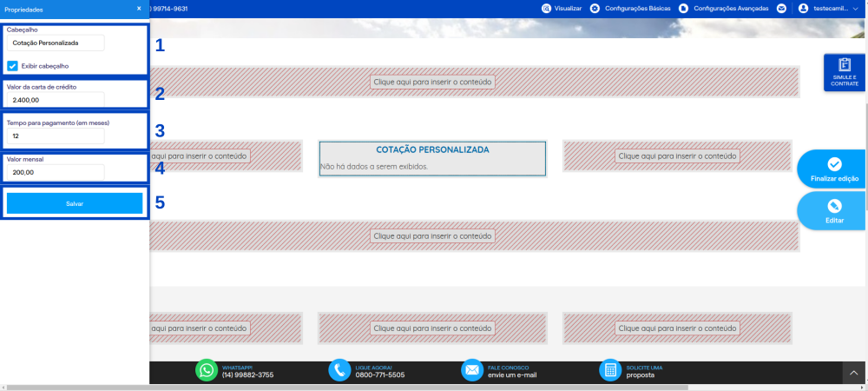Screen dimensions: 868x391
Task: Click the Valor da carta de crédito field
Action: [56, 100]
